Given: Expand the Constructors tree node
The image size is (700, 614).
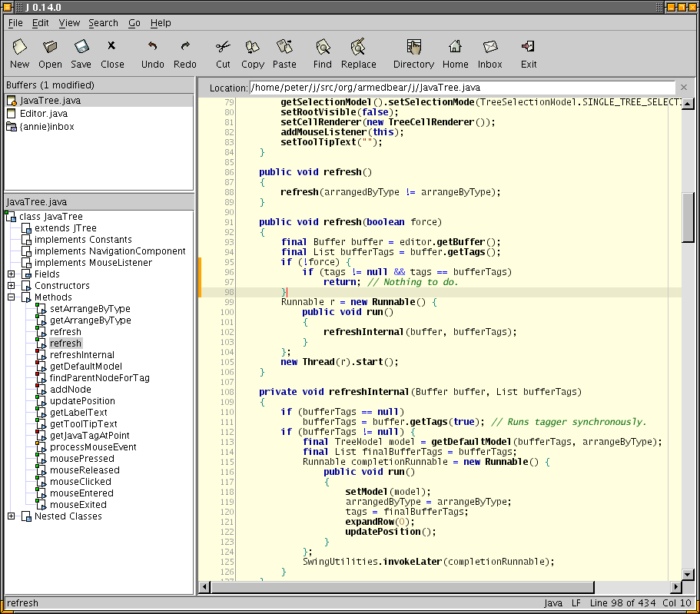Looking at the screenshot, I should 12,286.
